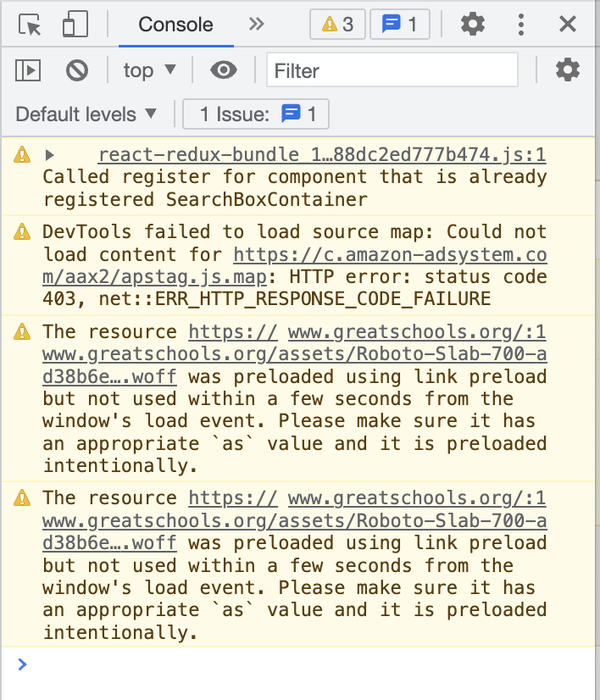Activate the inspect element picker icon
The height and width of the screenshot is (700, 600).
click(x=30, y=24)
